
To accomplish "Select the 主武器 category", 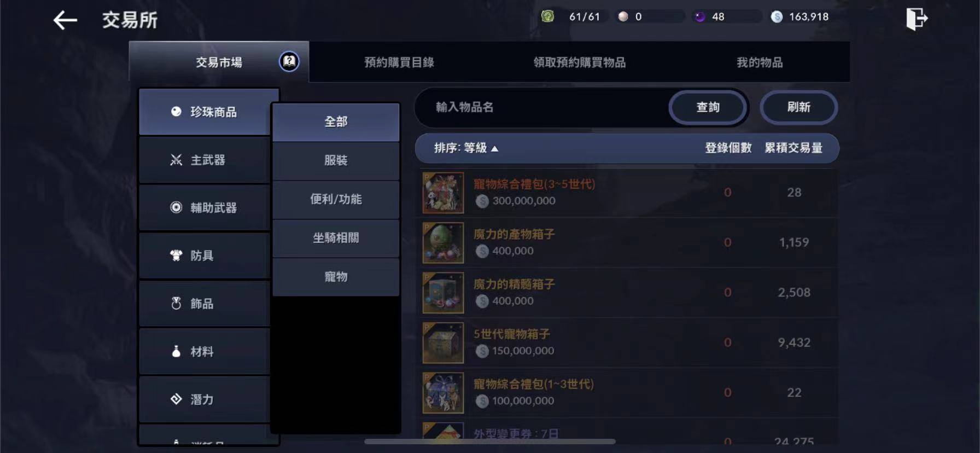I will pos(205,160).
